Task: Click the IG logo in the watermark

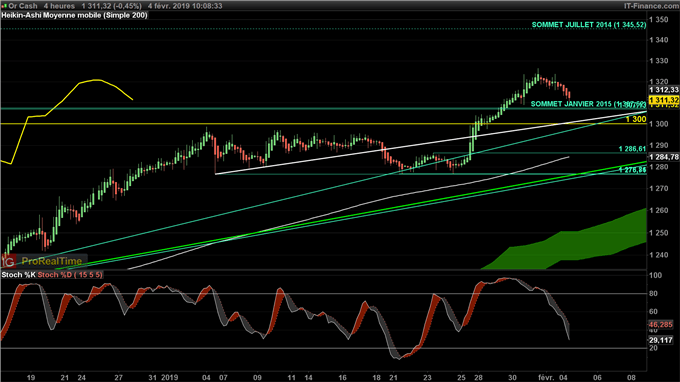Action: click(x=8, y=261)
